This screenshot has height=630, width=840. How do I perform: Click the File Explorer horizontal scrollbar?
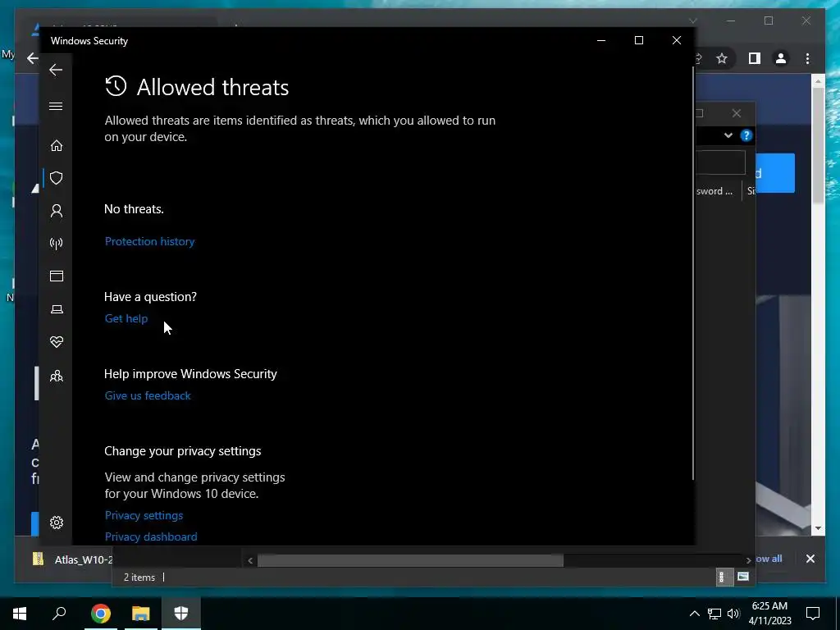(x=410, y=560)
